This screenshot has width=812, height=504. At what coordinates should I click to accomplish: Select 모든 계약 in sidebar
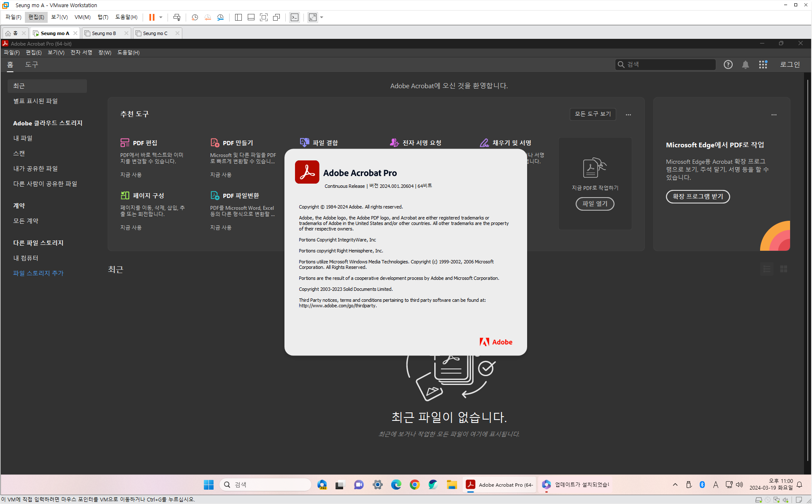tap(26, 221)
